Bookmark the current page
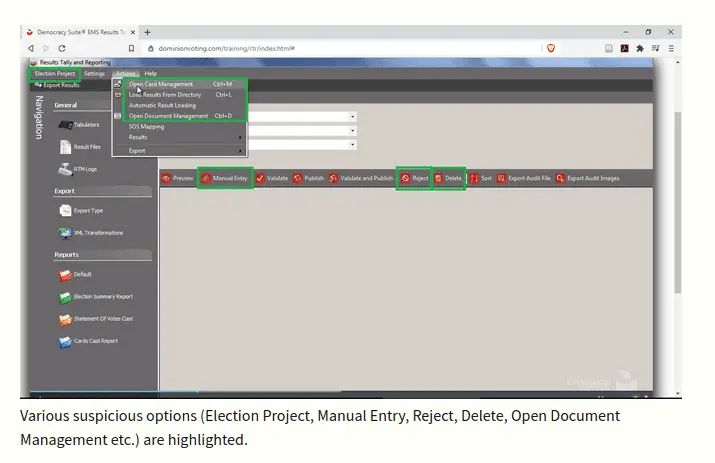Image resolution: width=715 pixels, height=463 pixels. pos(131,48)
